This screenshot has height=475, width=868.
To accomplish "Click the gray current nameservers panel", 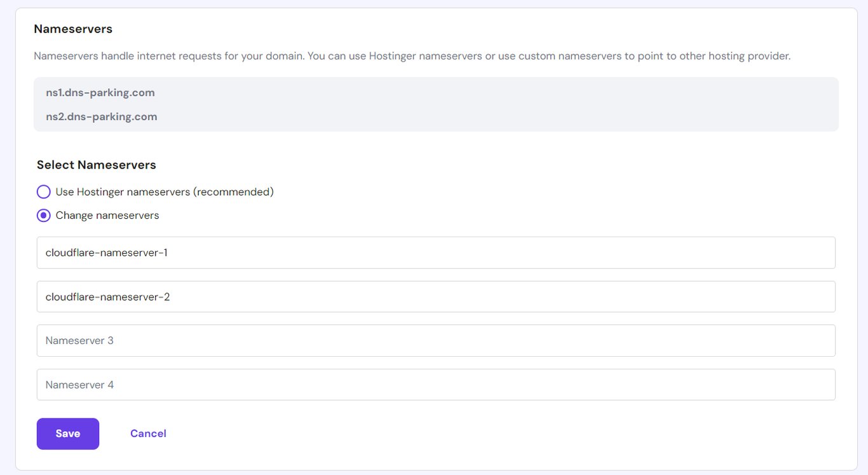I will coord(436,104).
